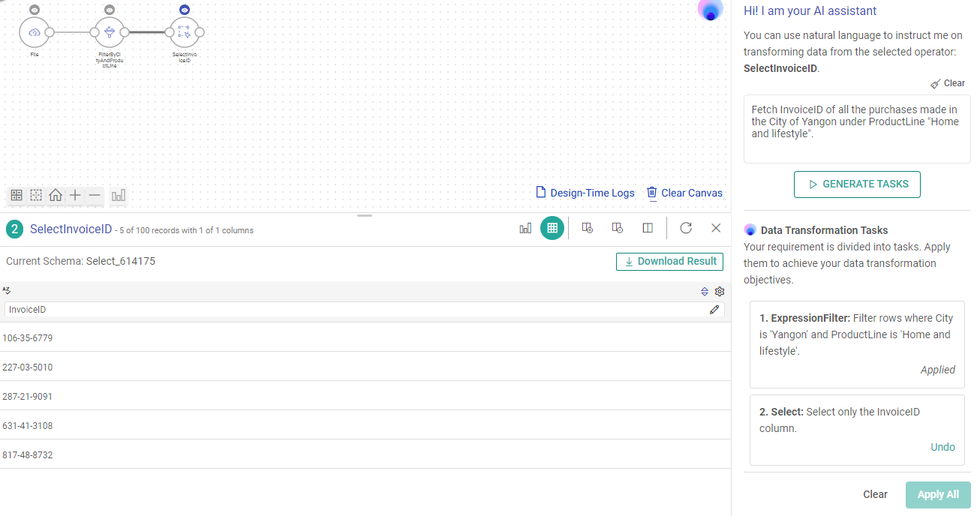Open the bar chart icon on canvas toolbar

[x=118, y=195]
